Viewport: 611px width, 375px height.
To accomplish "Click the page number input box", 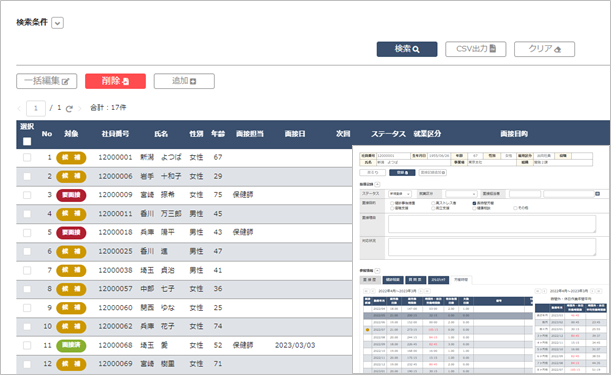I will pos(36,108).
